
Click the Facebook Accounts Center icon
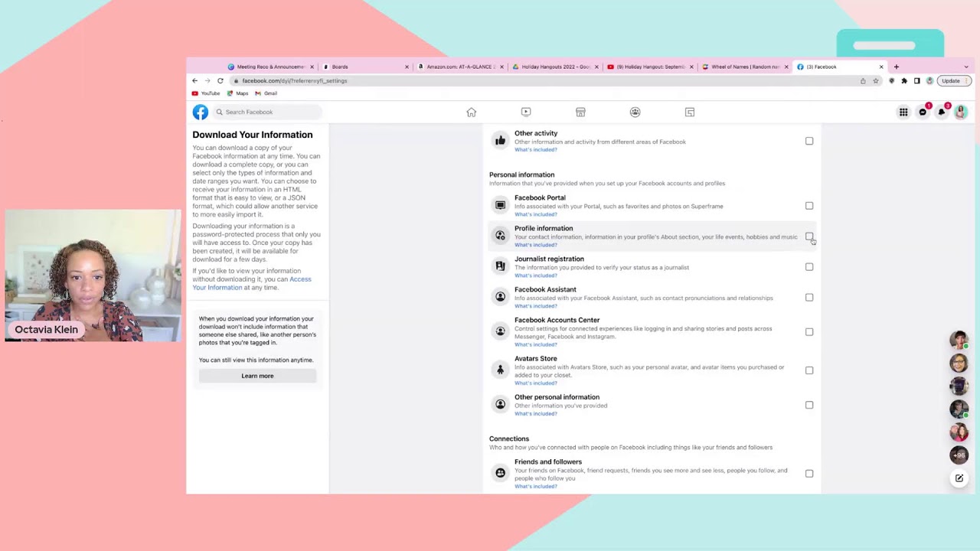tap(500, 331)
